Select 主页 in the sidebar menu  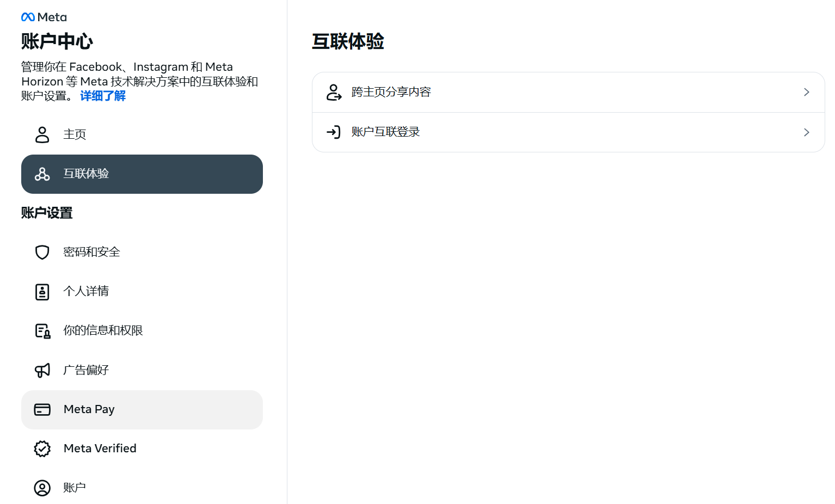click(75, 134)
